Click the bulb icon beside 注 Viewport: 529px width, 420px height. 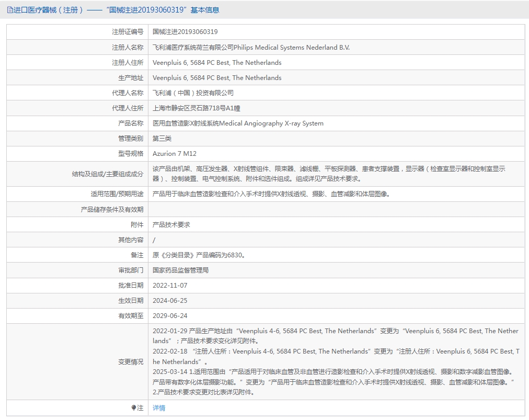(x=134, y=408)
